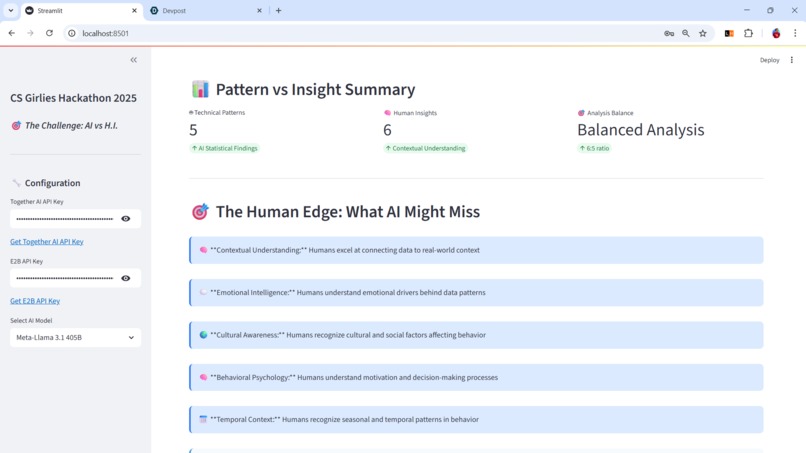Click the brain icon next to Human Insights
The width and height of the screenshot is (806, 453).
pyautogui.click(x=388, y=113)
